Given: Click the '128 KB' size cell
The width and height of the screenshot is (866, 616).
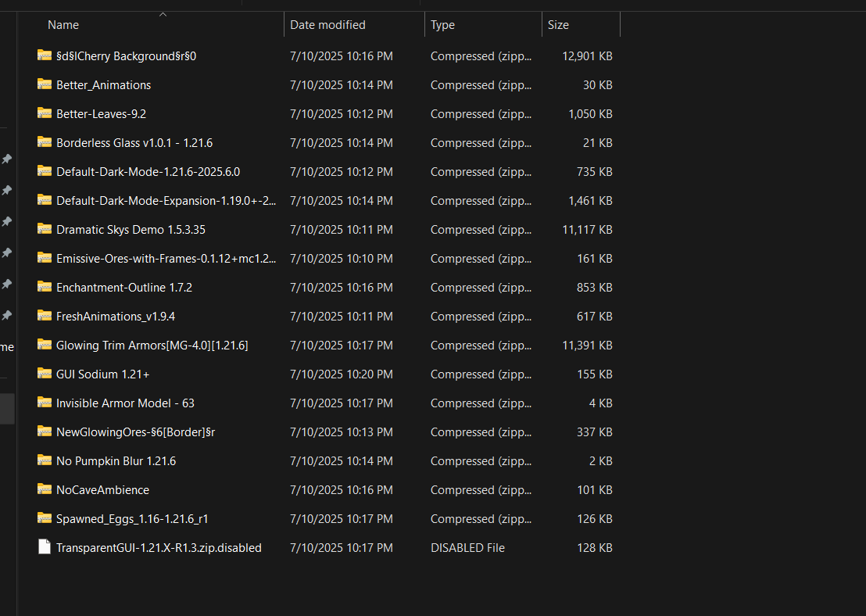Looking at the screenshot, I should pos(595,548).
